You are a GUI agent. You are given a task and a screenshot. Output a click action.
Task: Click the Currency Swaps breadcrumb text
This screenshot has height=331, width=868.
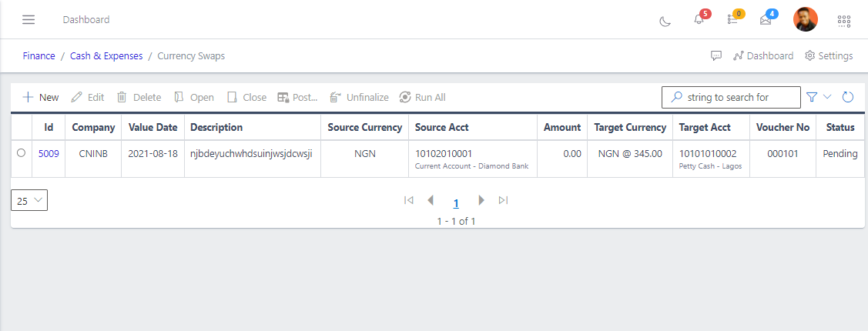coord(191,56)
